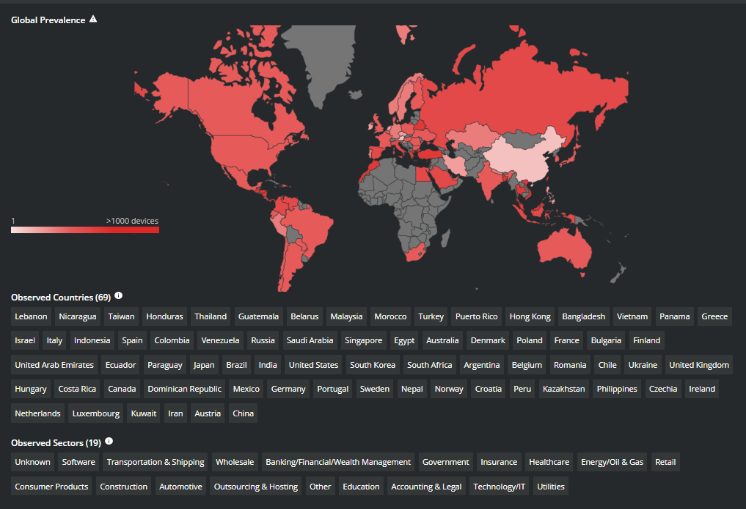The width and height of the screenshot is (746, 509).
Task: Select the Automotive sector tag
Action: pyautogui.click(x=181, y=487)
